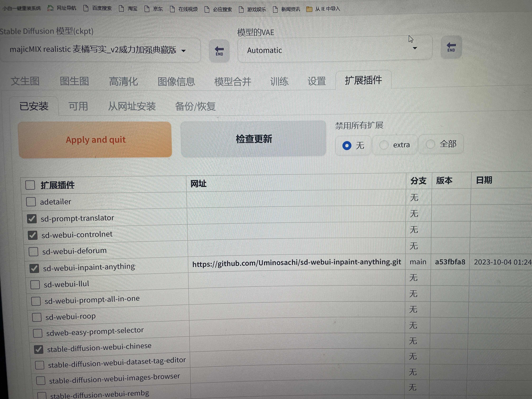Enable sd-webui-prompt-all-in-one checkbox

[36, 301]
